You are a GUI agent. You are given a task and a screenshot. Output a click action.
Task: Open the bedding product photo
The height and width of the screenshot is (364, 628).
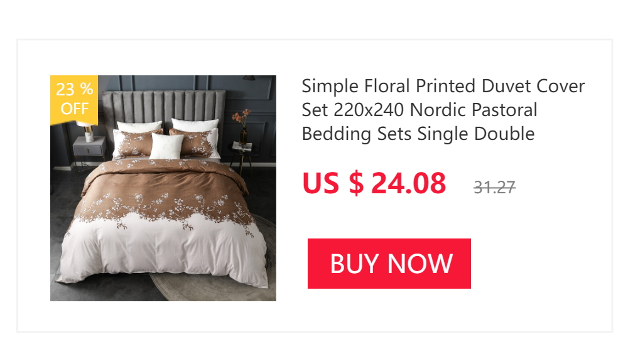tap(163, 188)
